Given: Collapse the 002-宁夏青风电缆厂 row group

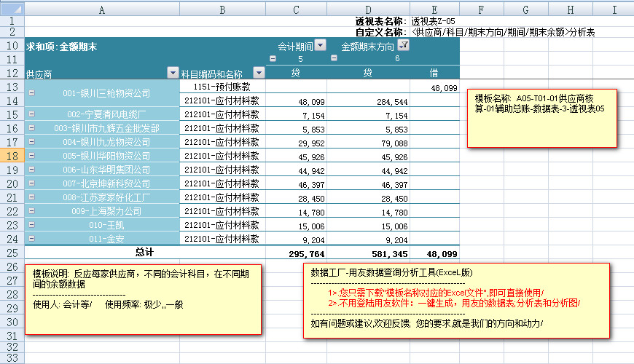Looking at the screenshot, I should 31,114.
